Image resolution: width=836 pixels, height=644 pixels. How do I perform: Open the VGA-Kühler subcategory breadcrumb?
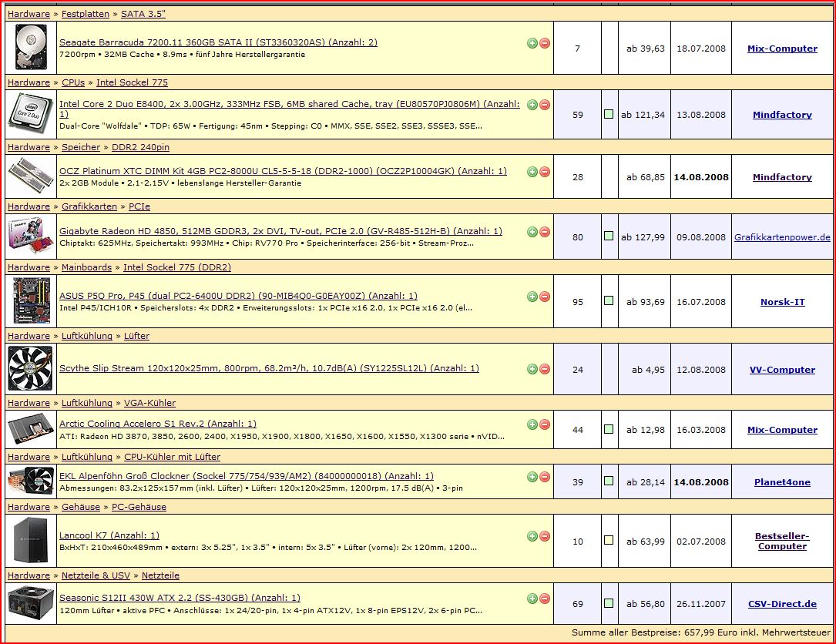(149, 403)
